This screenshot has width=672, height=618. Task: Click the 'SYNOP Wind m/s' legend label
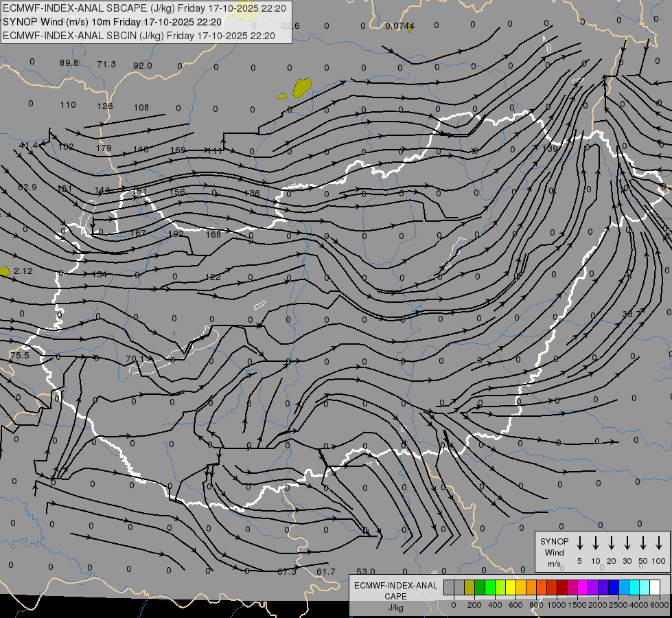pyautogui.click(x=554, y=552)
